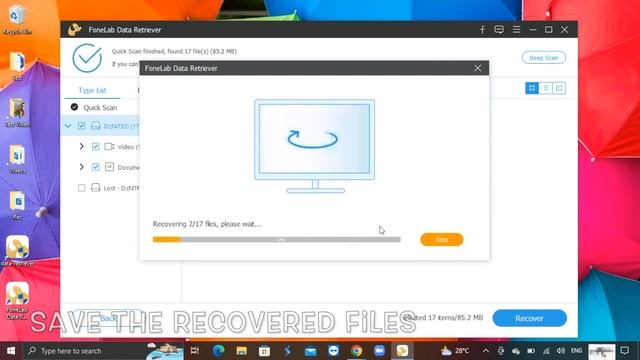Viewport: 640px width, 360px height.
Task: Click the FoneLab taskbar icon
Action: [x=402, y=351]
